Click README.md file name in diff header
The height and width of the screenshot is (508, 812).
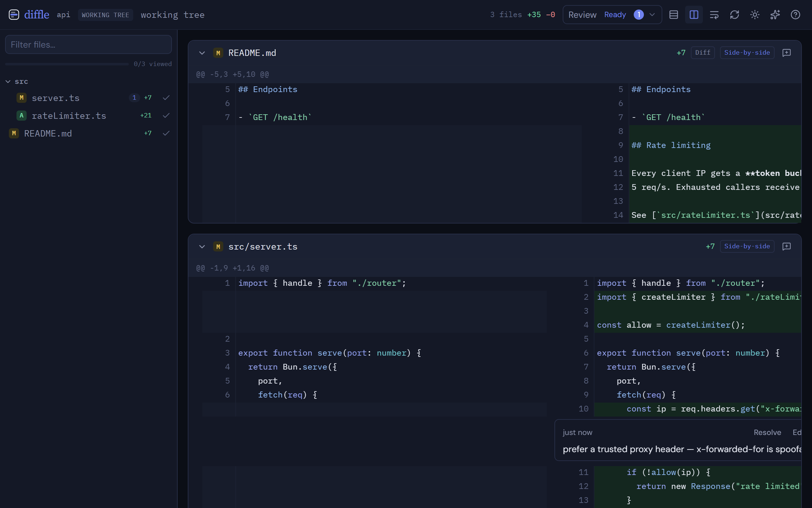tap(252, 53)
